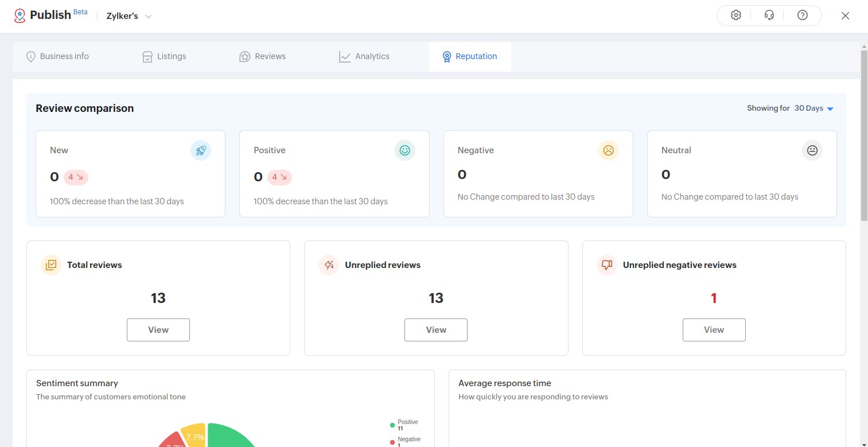Viewport: 868px width, 447px height.
Task: Click the Unreplied reviews count 13
Action: (x=436, y=298)
